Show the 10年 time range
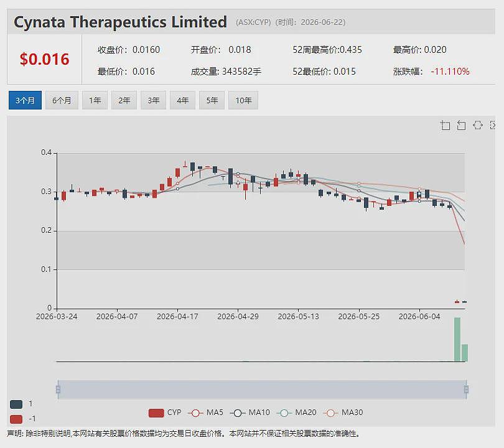This screenshot has height=448, width=504. 243,100
